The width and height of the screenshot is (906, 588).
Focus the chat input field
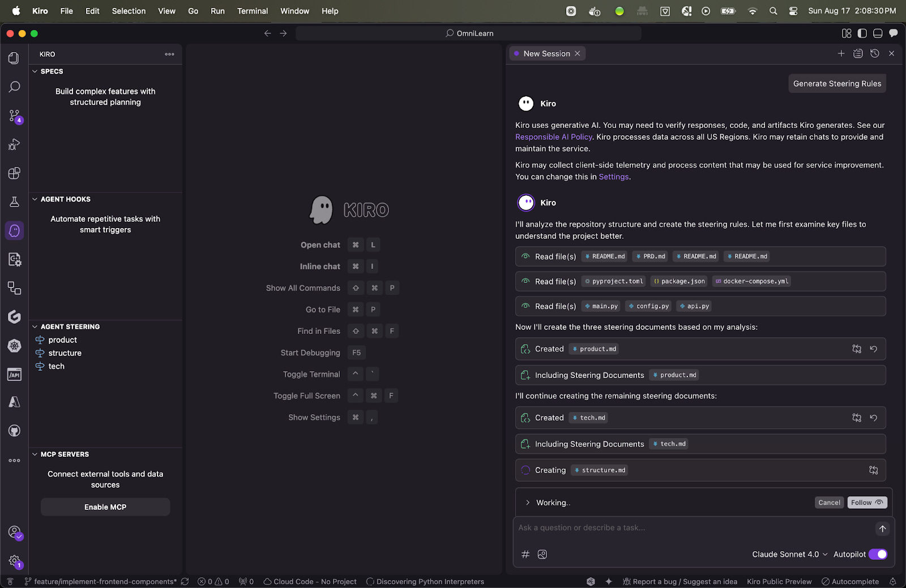tap(694, 528)
